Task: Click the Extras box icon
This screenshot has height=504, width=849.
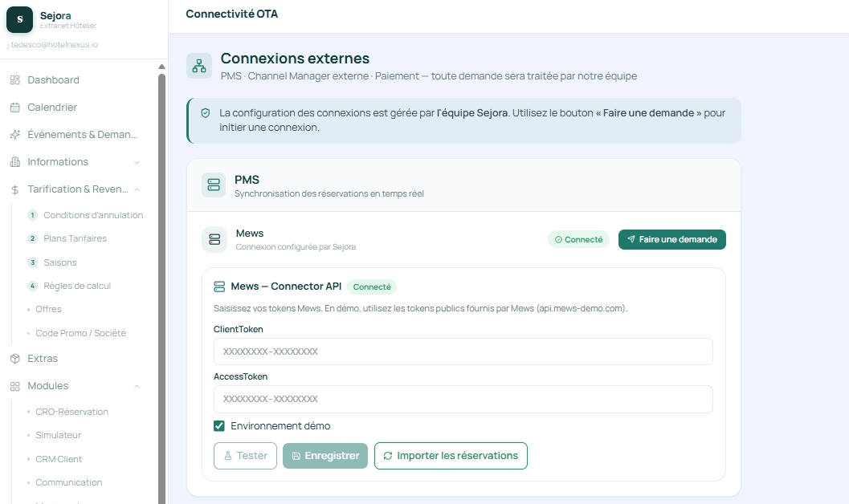Action: [x=15, y=359]
